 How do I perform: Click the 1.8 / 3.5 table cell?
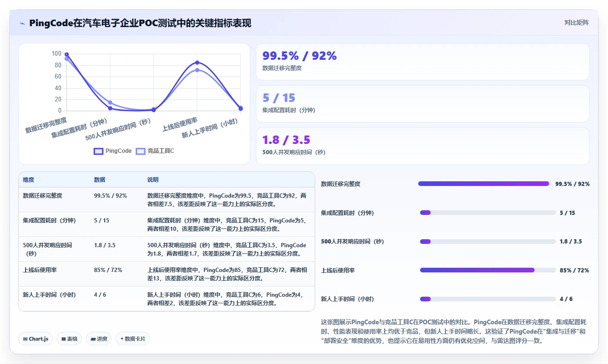coord(105,245)
